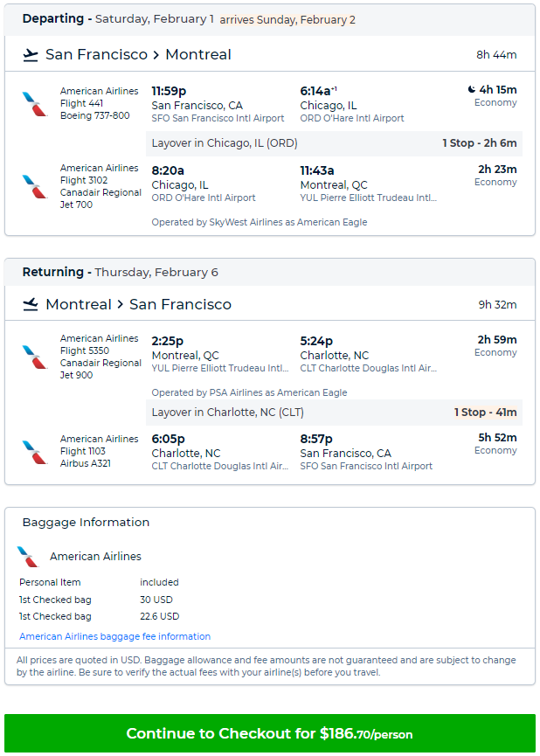Click the 1 Stop - 41m label
Screen dimensions: 540x756
[x=485, y=413]
